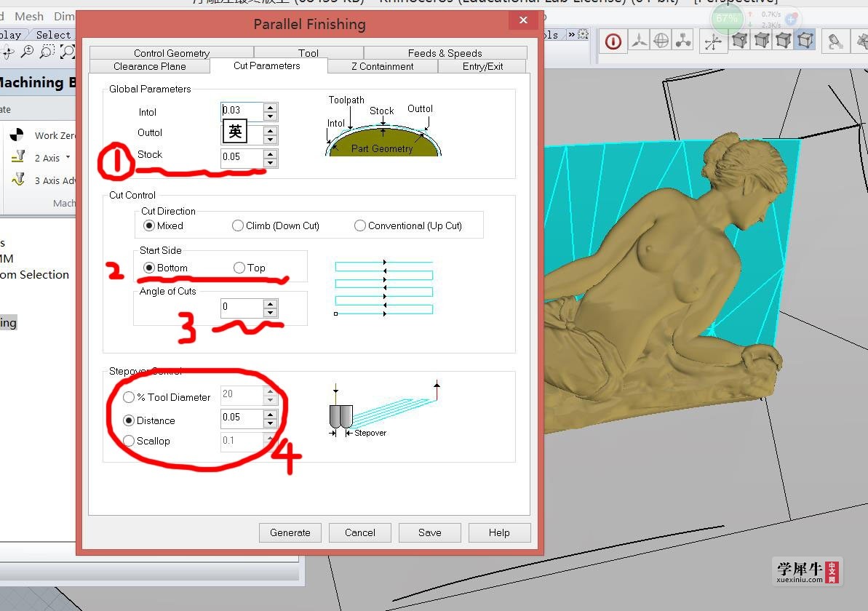Viewport: 868px width, 611px height.
Task: Open the Entry/Exit tab
Action: click(x=482, y=66)
